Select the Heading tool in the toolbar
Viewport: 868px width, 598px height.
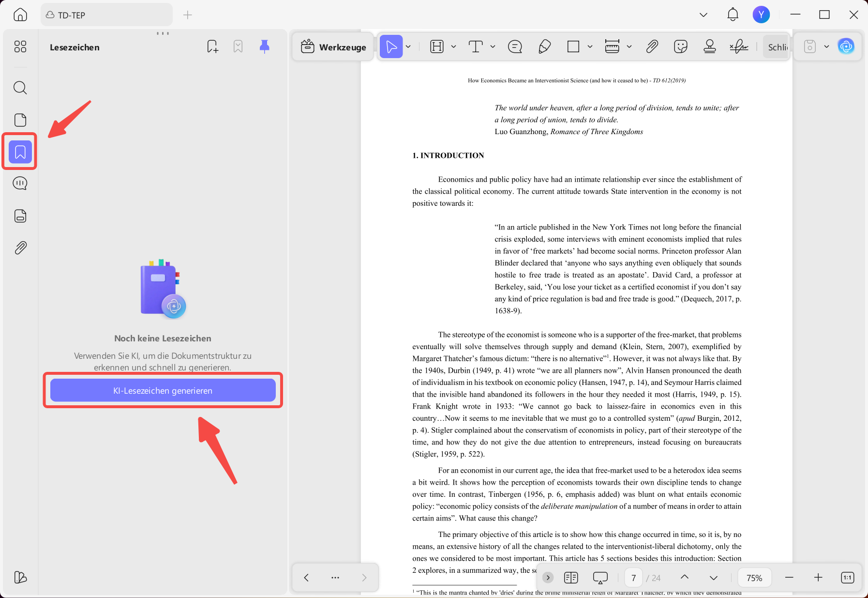pyautogui.click(x=436, y=46)
